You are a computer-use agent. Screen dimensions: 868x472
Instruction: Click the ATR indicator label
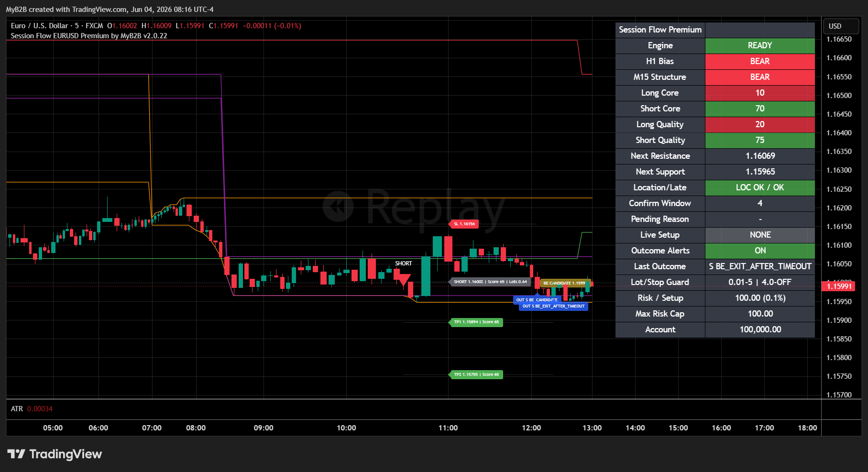click(x=17, y=409)
